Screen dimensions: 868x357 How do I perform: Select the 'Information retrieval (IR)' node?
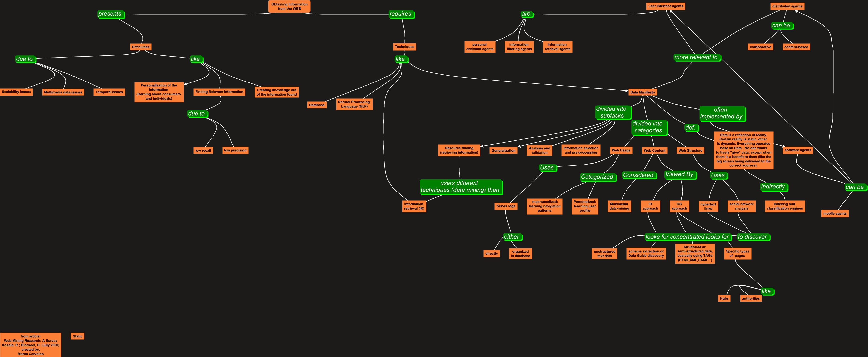[x=414, y=206]
